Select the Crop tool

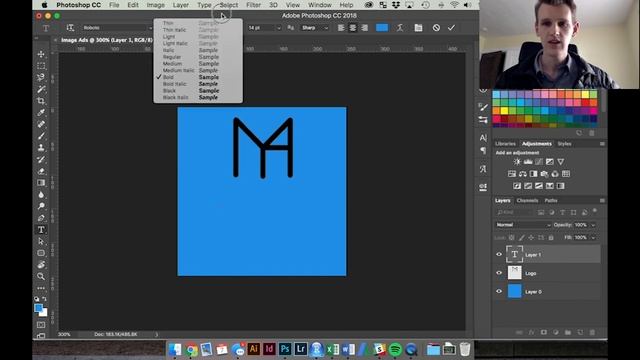click(41, 101)
